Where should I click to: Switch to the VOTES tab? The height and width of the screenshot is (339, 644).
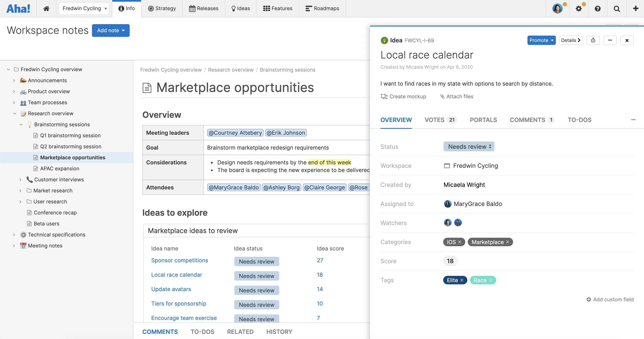[x=440, y=120]
